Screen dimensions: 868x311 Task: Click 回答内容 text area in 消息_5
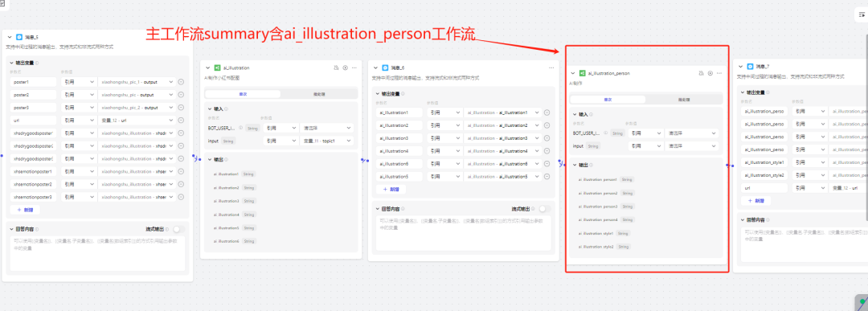click(x=96, y=253)
